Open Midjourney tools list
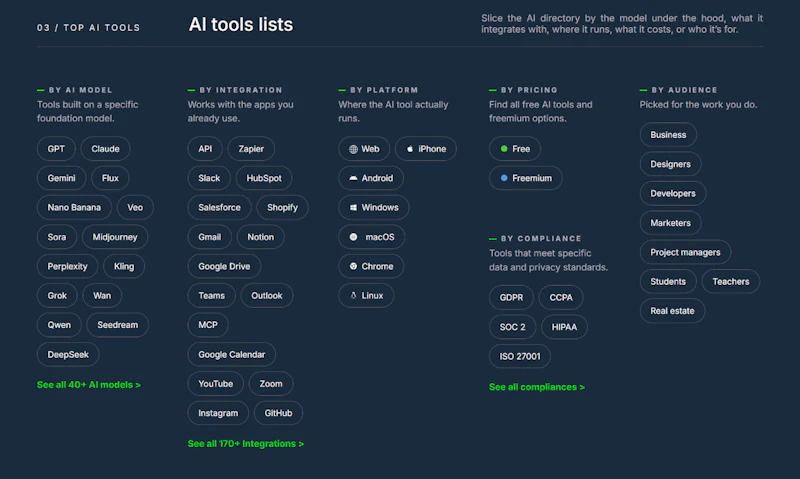Screen dimensions: 800x479 tap(115, 237)
